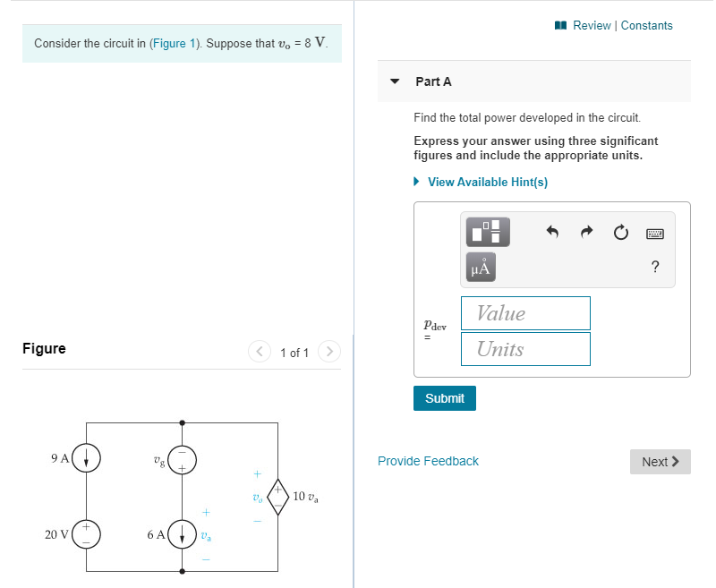Undo last answer edit
This screenshot has height=588, width=716.
[x=552, y=232]
